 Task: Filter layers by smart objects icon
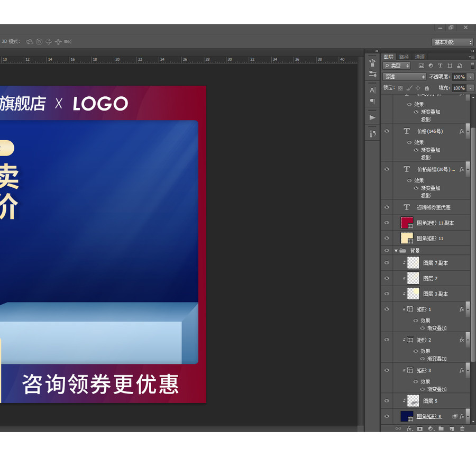460,66
